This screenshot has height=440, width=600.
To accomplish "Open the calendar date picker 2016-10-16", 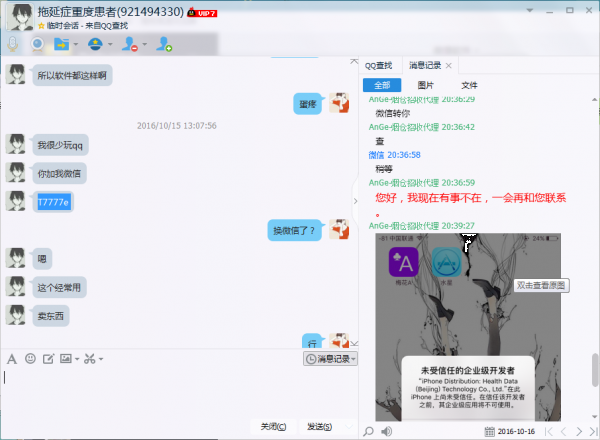I will pyautogui.click(x=510, y=432).
